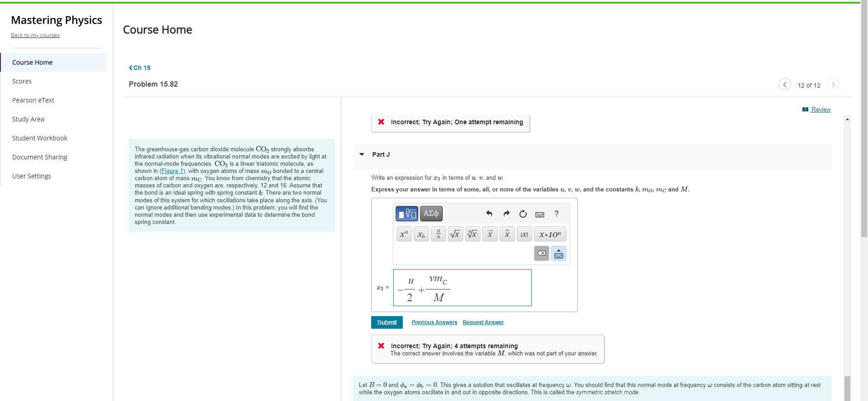This screenshot has width=868, height=401.
Task: Insert scientific notation template
Action: (x=550, y=234)
